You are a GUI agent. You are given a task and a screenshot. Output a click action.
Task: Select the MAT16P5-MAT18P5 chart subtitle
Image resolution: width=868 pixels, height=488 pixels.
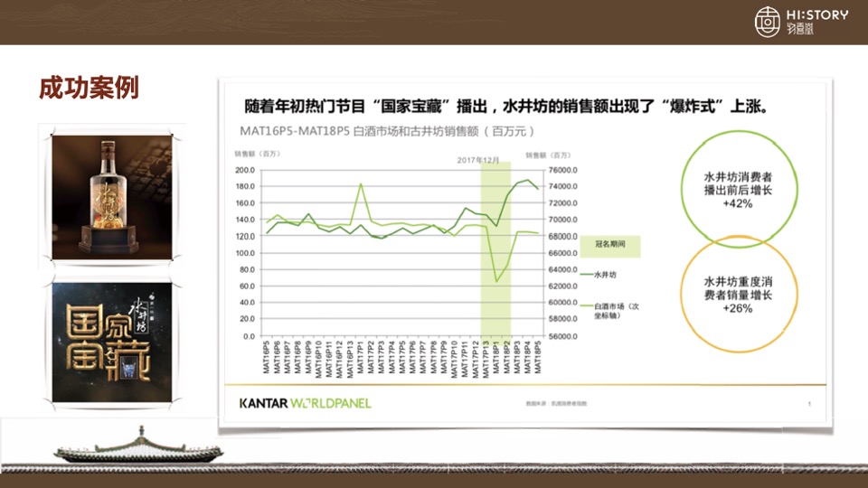click(x=387, y=131)
